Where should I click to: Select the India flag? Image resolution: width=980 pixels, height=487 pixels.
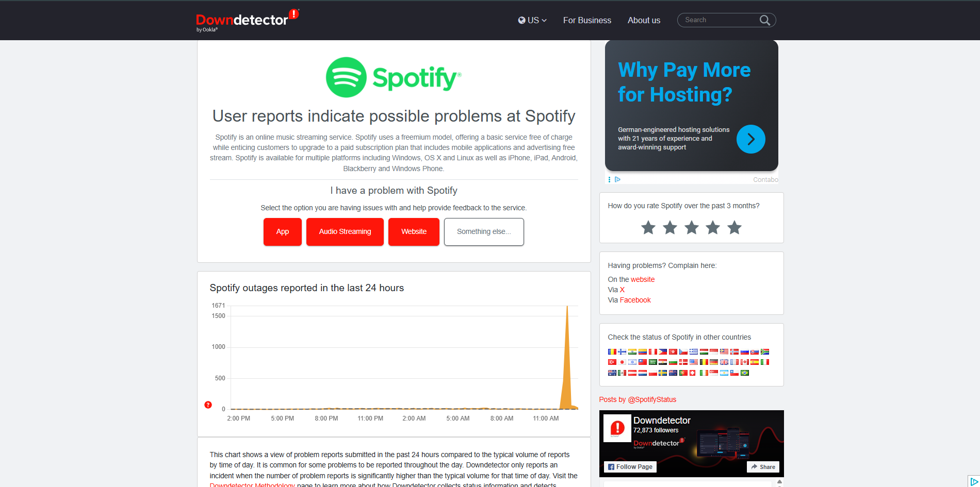632,352
